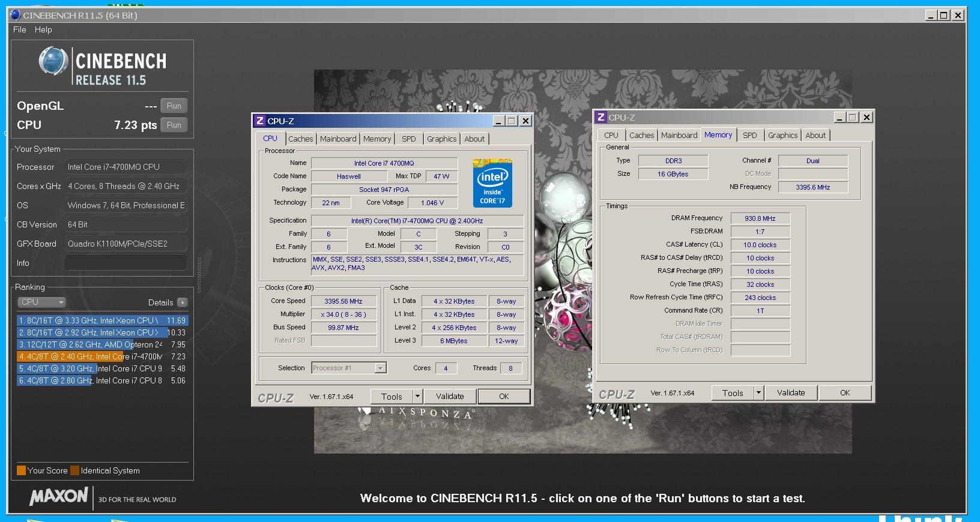Click Validate in right CPU-Z window
980x522 pixels.
tap(791, 393)
